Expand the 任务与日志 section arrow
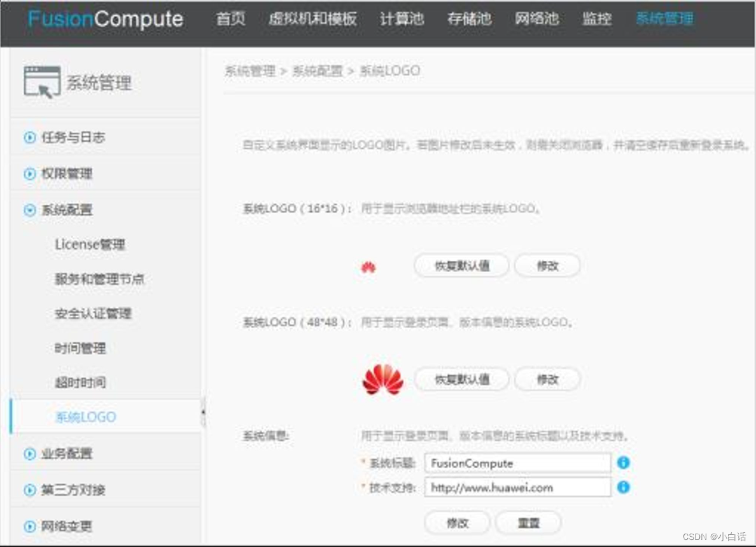This screenshot has height=547, width=756. pos(30,137)
